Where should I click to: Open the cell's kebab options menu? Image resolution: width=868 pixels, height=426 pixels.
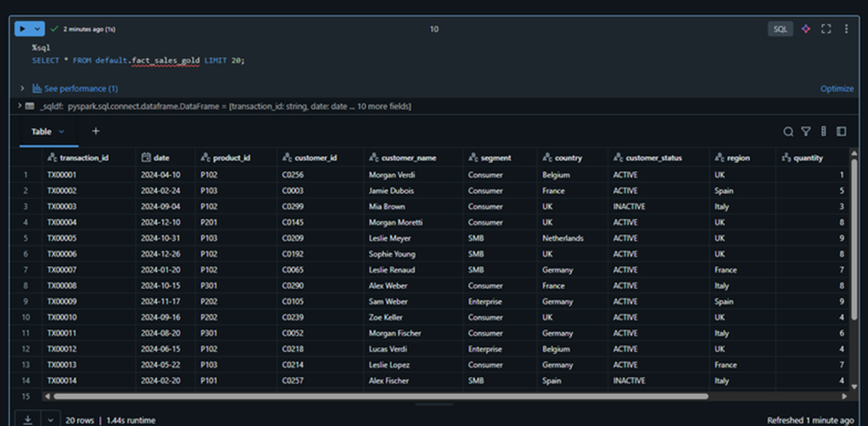[846, 29]
